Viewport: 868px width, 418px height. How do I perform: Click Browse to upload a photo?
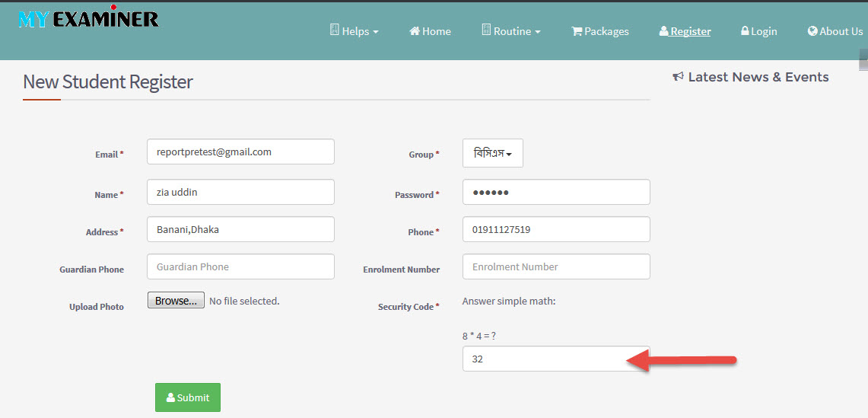176,301
